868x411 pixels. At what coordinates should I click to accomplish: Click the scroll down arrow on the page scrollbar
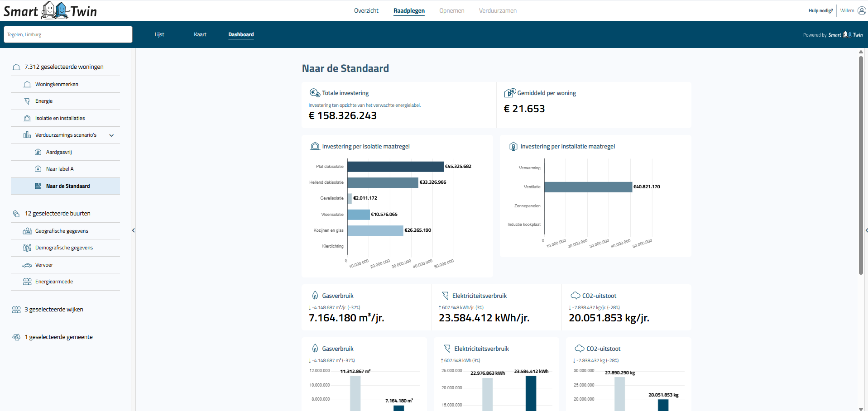(861, 408)
